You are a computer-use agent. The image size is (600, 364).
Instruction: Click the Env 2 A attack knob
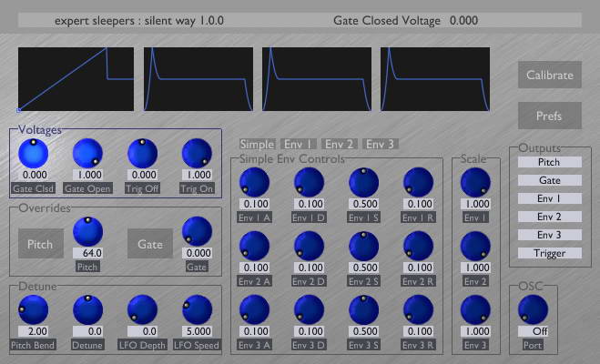click(254, 246)
